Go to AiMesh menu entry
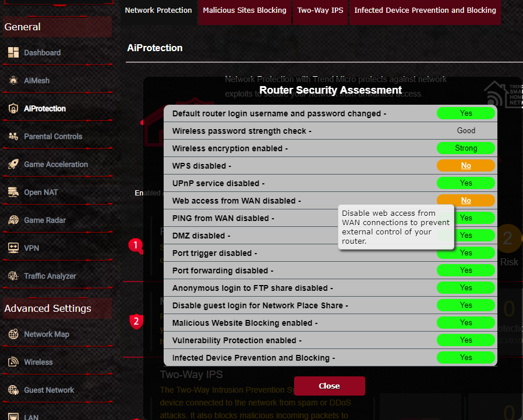The width and height of the screenshot is (523, 420). (x=37, y=81)
